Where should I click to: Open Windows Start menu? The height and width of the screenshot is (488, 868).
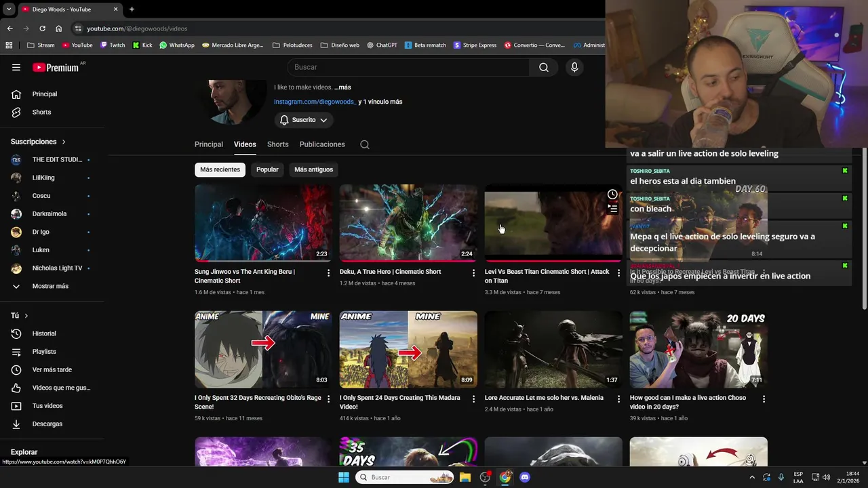344,477
